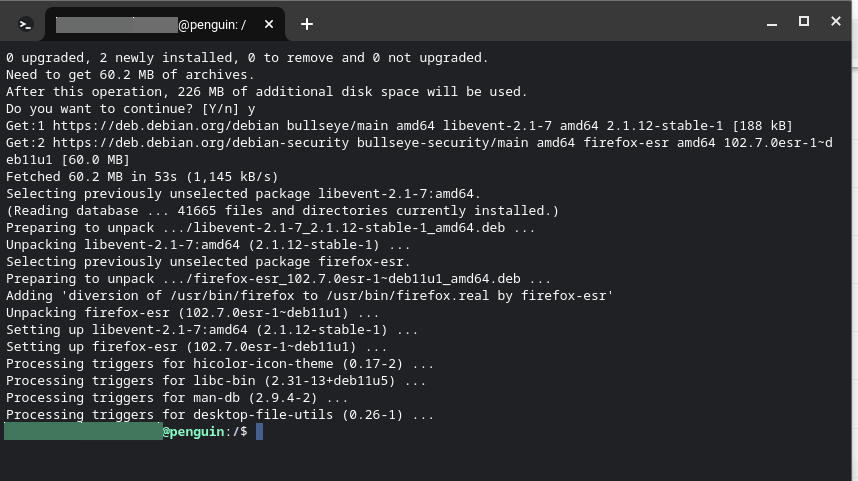Click empty terminal area below the prompt

426,461
